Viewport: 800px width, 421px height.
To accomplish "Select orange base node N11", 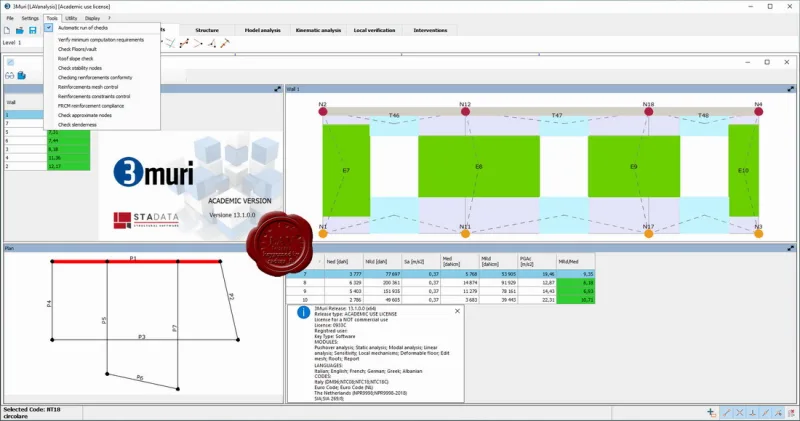I will pyautogui.click(x=465, y=234).
